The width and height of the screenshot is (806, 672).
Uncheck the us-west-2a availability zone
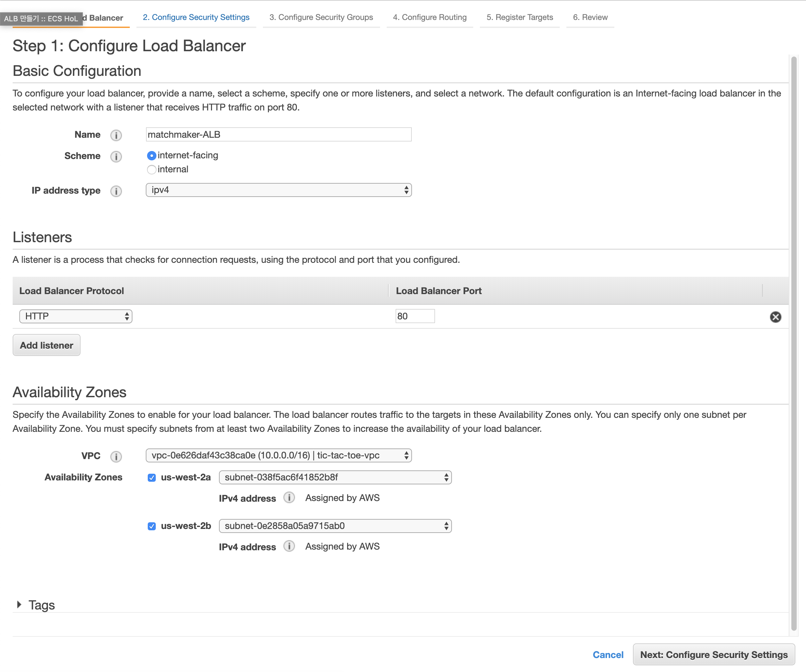152,477
